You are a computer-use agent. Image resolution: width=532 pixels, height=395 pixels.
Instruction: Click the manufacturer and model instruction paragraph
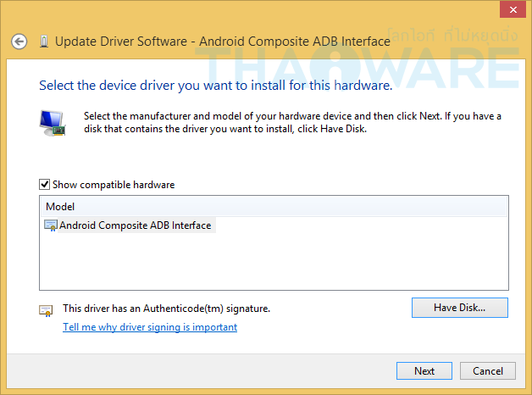(292, 122)
